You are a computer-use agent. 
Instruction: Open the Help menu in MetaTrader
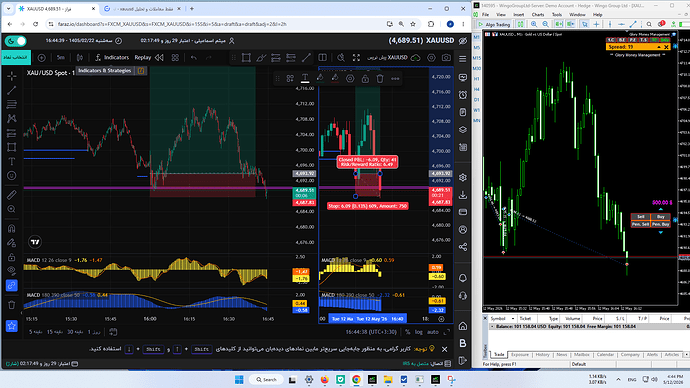point(597,15)
